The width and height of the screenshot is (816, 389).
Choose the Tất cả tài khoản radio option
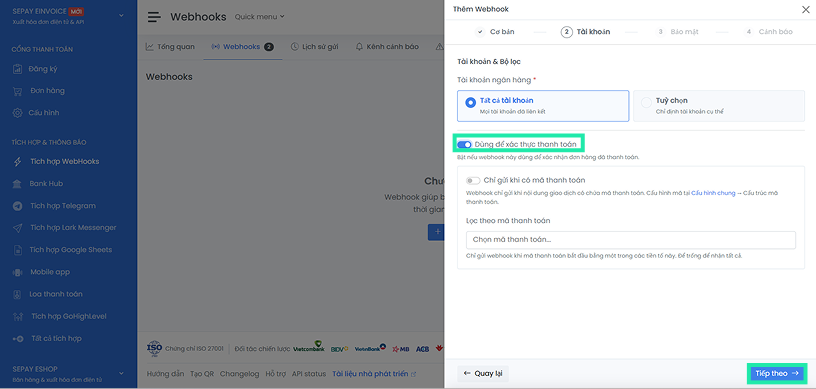pyautogui.click(x=470, y=103)
